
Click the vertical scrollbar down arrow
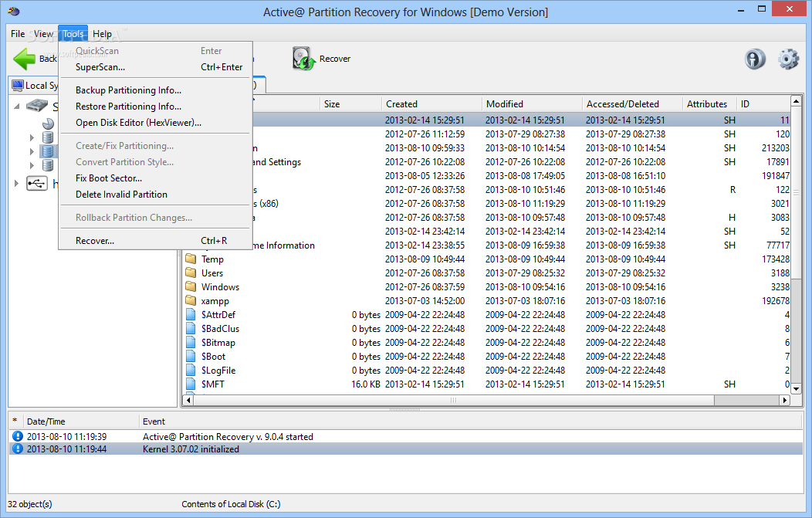797,388
